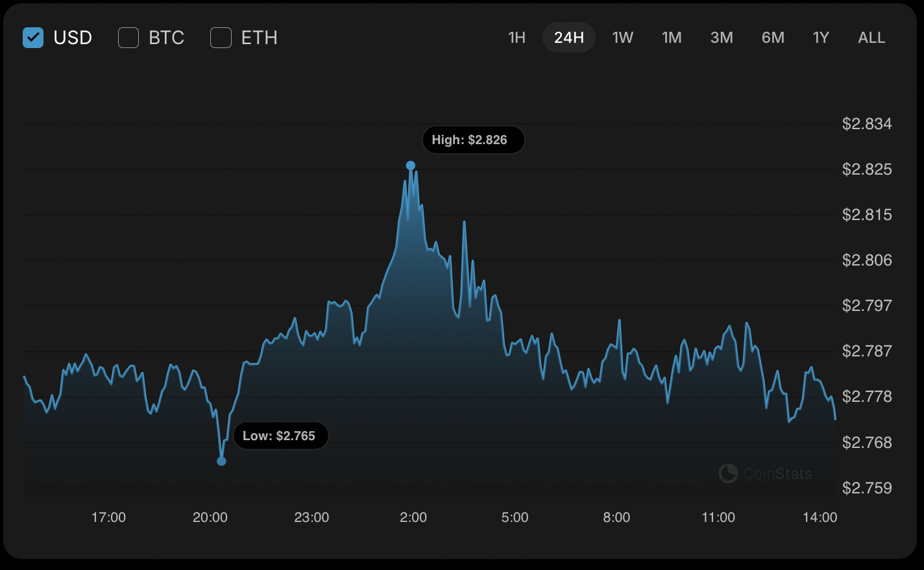Click the $2.825 y-axis label
This screenshot has width=924, height=570.
867,169
